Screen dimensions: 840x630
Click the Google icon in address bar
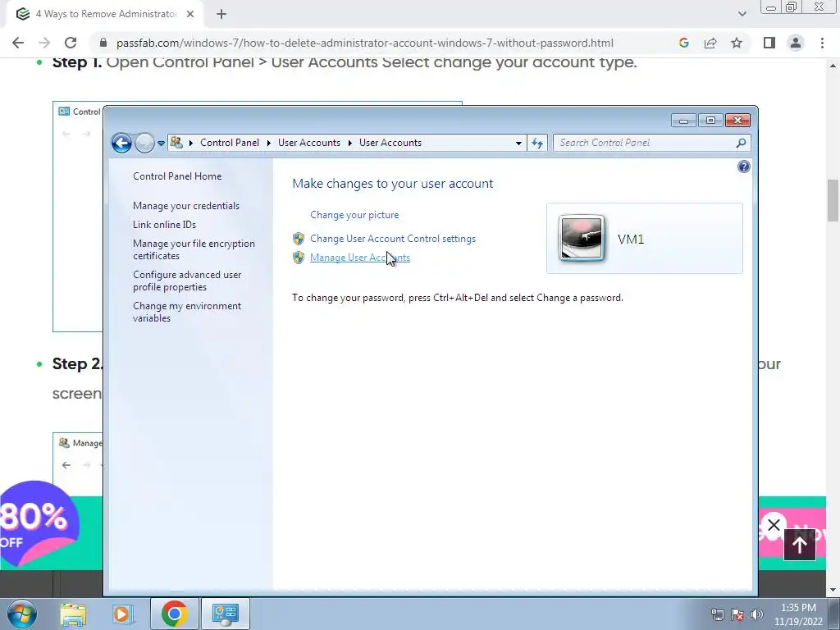683,43
